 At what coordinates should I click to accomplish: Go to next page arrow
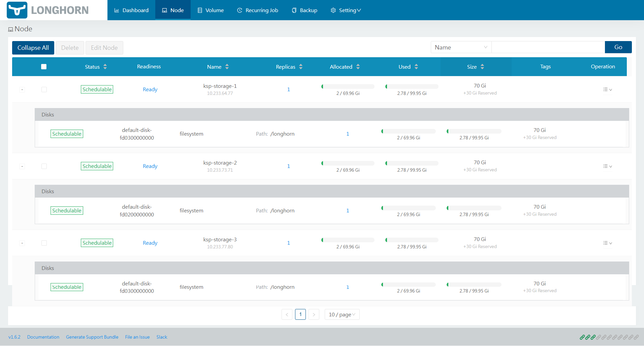coord(314,314)
